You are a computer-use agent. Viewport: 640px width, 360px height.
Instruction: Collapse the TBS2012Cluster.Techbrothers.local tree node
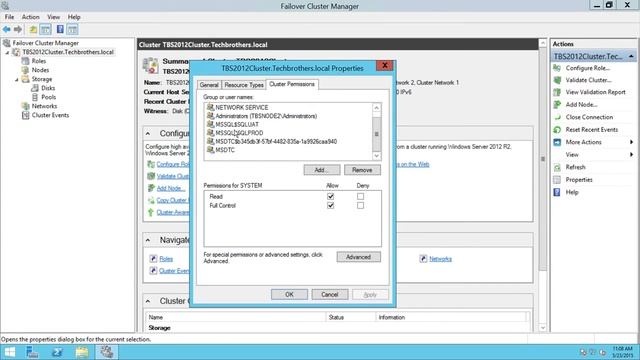tap(7, 52)
